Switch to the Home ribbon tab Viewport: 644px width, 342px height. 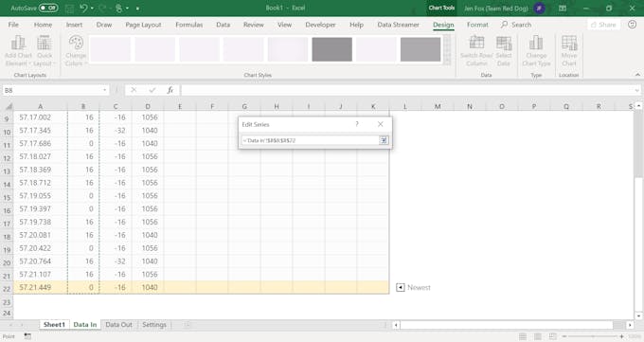click(x=43, y=25)
